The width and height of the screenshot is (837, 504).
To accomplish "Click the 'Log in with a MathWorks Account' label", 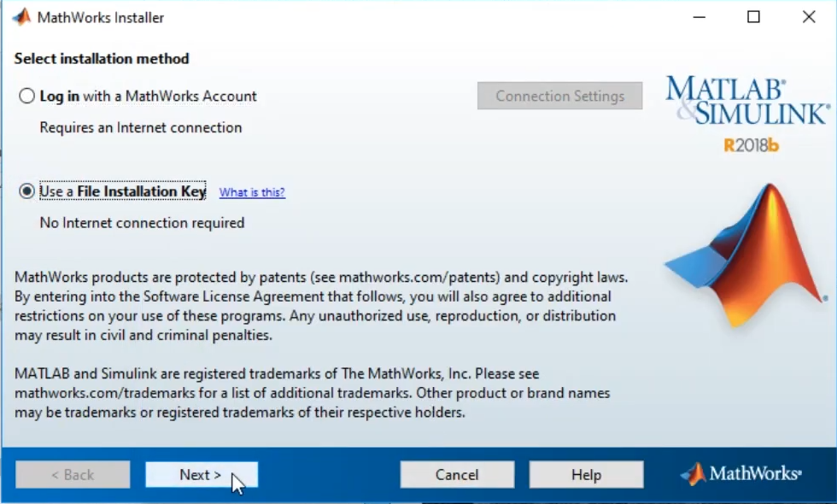I will (x=148, y=97).
